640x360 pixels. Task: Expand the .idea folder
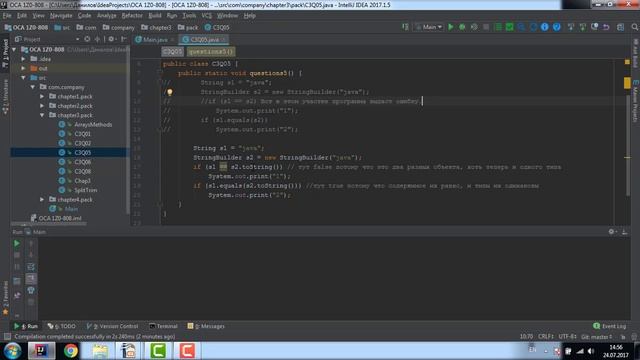point(23,59)
